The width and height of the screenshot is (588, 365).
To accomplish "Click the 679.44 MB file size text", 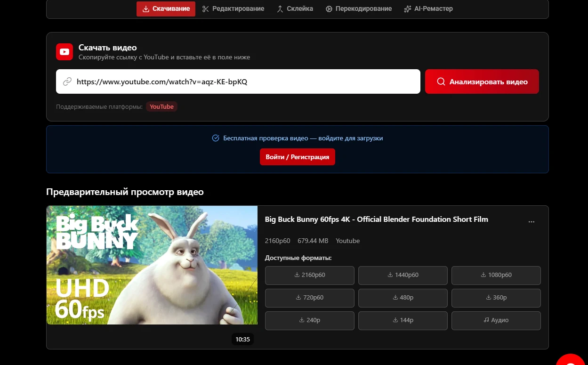I will pyautogui.click(x=313, y=241).
